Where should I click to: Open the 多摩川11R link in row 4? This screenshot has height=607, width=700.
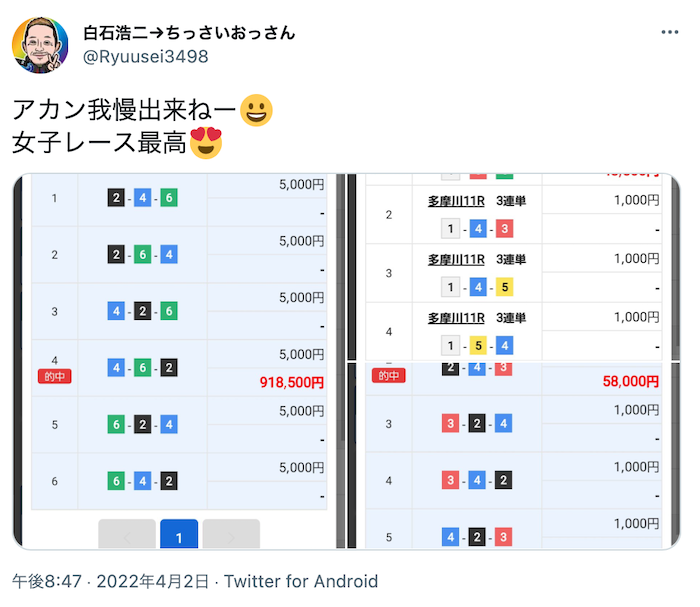[x=456, y=317]
